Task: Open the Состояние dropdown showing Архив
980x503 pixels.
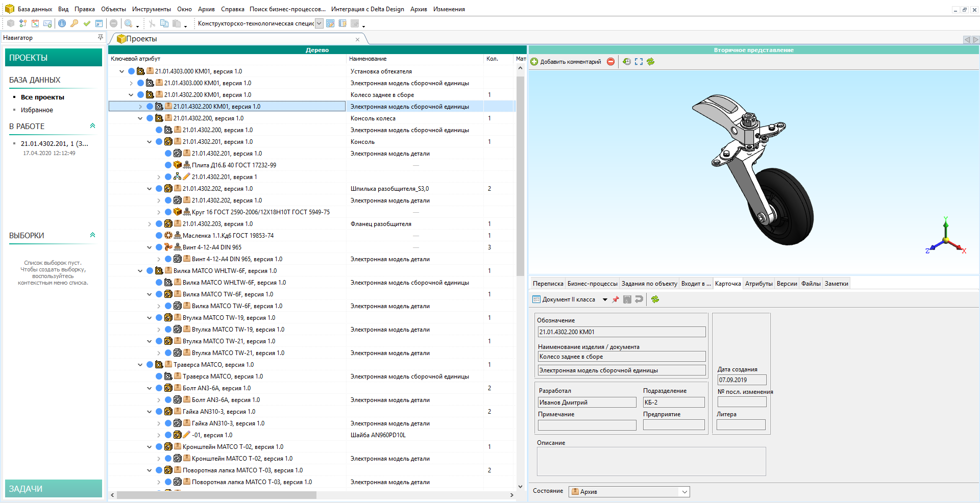Action: [x=684, y=492]
